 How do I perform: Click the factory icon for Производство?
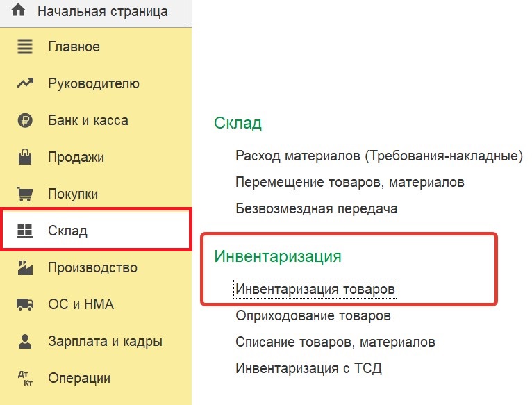25,267
